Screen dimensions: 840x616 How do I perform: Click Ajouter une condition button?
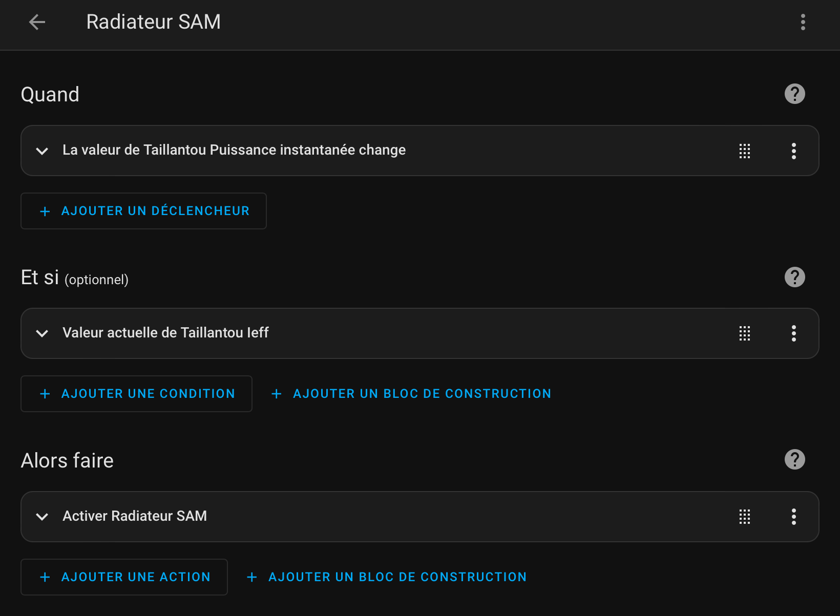(136, 394)
